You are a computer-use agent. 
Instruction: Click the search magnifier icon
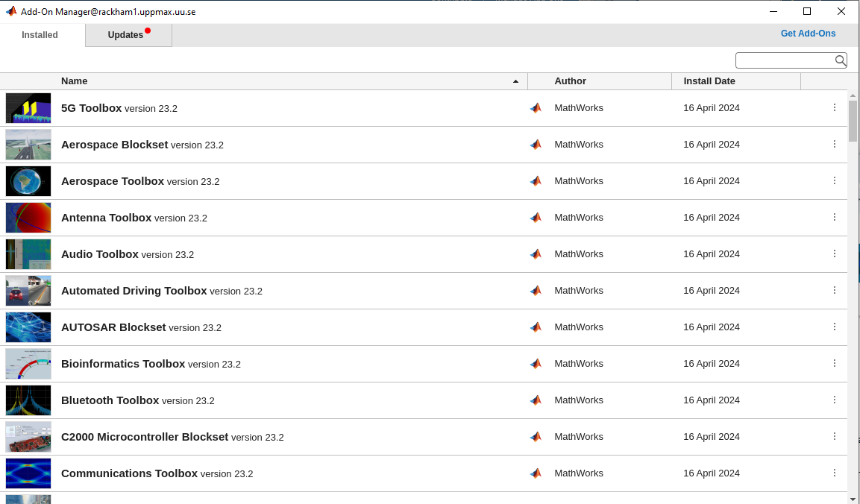click(840, 60)
